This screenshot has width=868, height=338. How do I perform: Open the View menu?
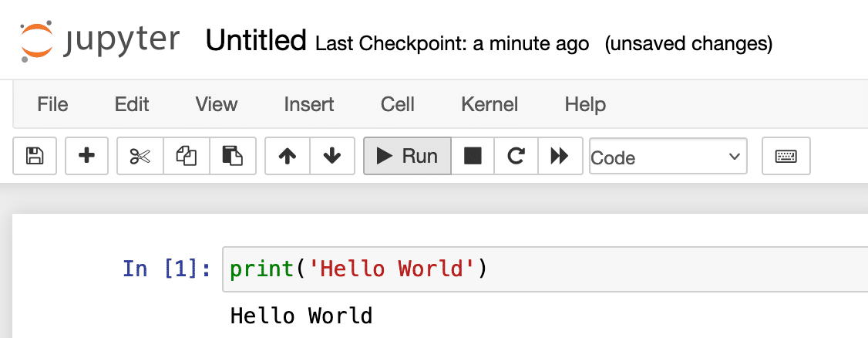click(x=217, y=104)
